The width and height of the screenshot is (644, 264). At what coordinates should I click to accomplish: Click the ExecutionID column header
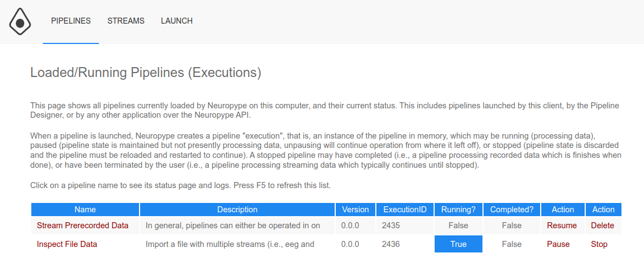(405, 210)
